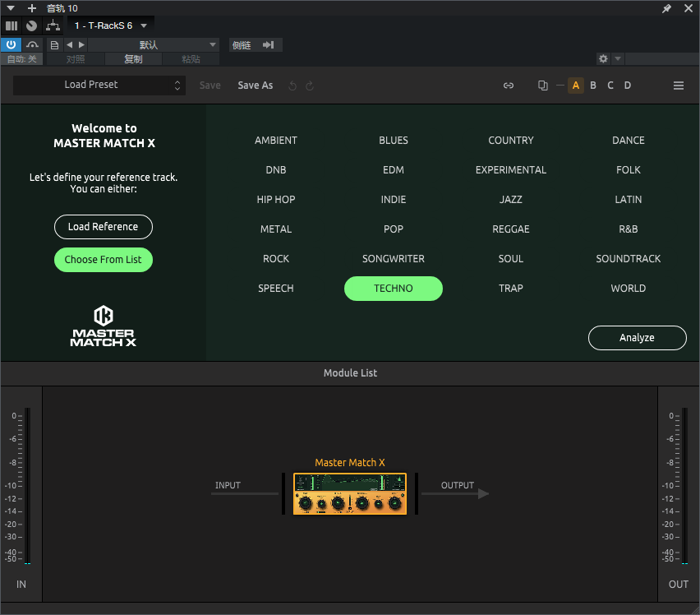Select snapshot D

(627, 86)
